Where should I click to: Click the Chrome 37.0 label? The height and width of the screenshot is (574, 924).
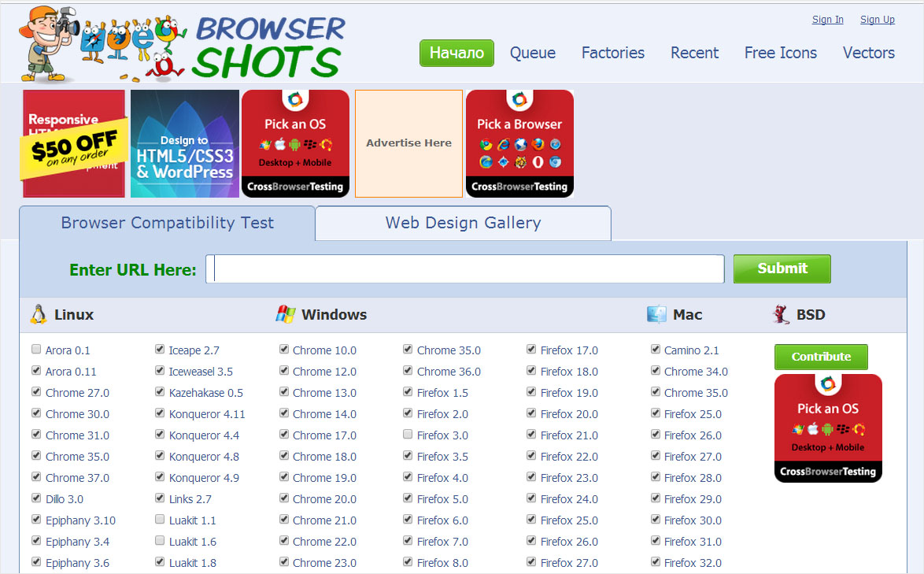point(77,477)
